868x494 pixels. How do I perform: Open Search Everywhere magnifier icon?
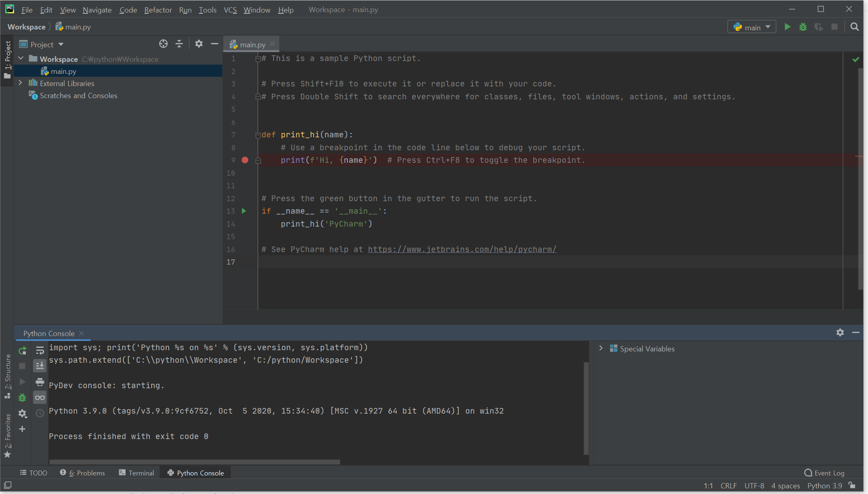click(x=854, y=27)
